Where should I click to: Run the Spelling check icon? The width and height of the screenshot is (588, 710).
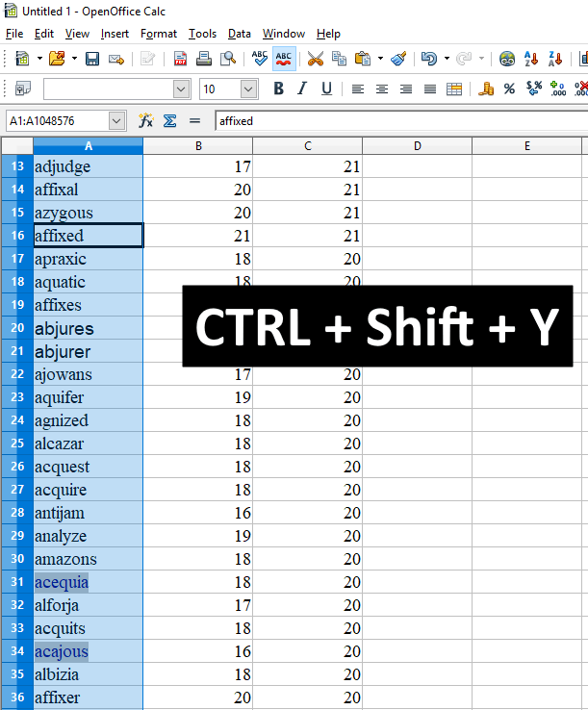coord(260,59)
